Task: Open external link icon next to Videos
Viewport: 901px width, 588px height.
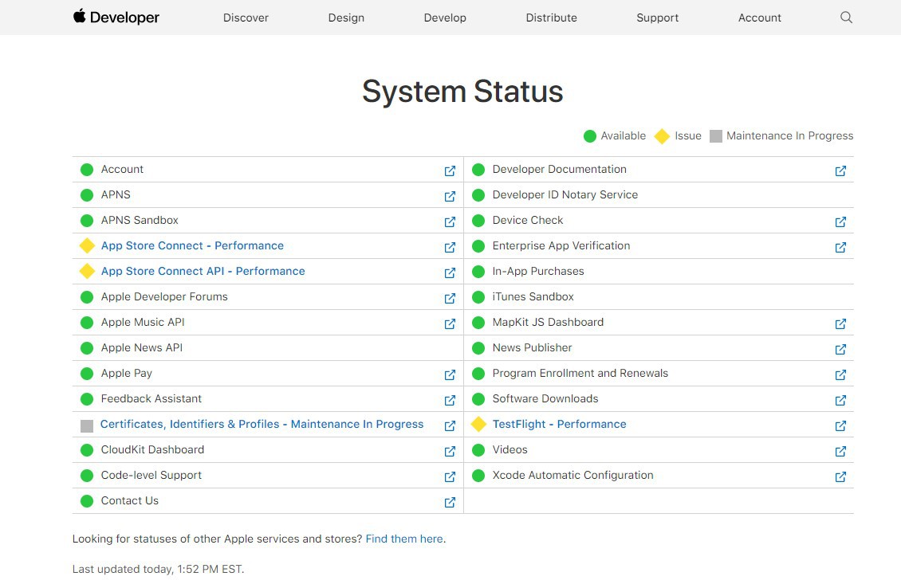Action: [x=840, y=451]
